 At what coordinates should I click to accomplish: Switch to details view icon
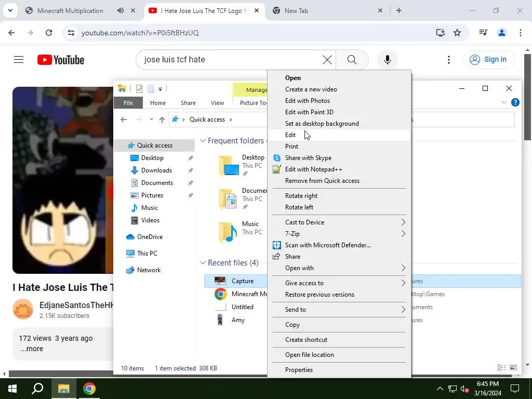point(502,367)
